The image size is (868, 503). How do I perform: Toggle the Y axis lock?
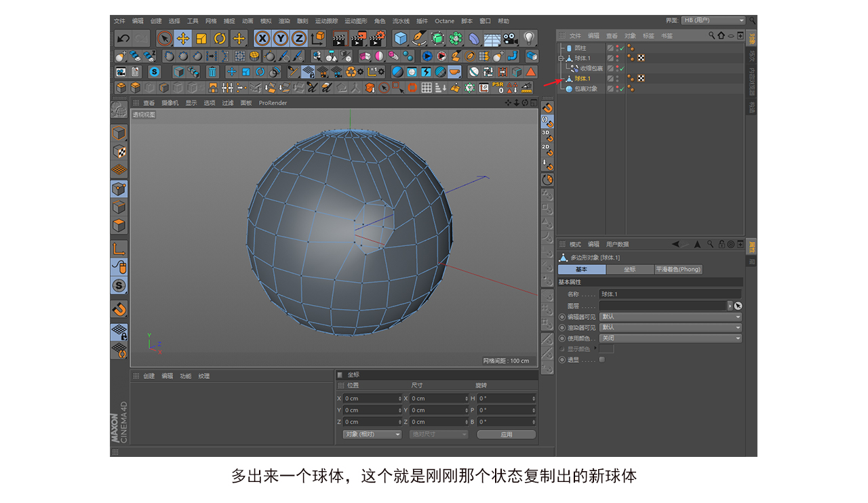pos(280,39)
